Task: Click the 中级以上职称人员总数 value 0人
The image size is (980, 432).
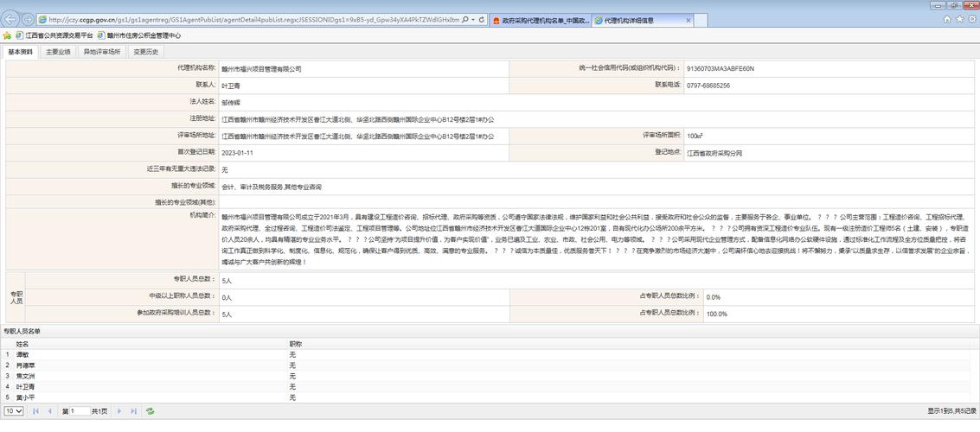Action: tap(227, 298)
